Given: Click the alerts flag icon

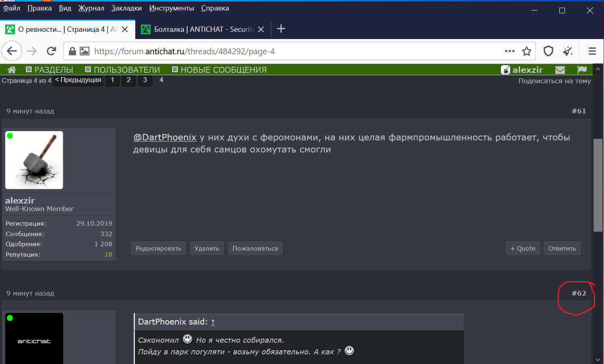Looking at the screenshot, I should [582, 70].
